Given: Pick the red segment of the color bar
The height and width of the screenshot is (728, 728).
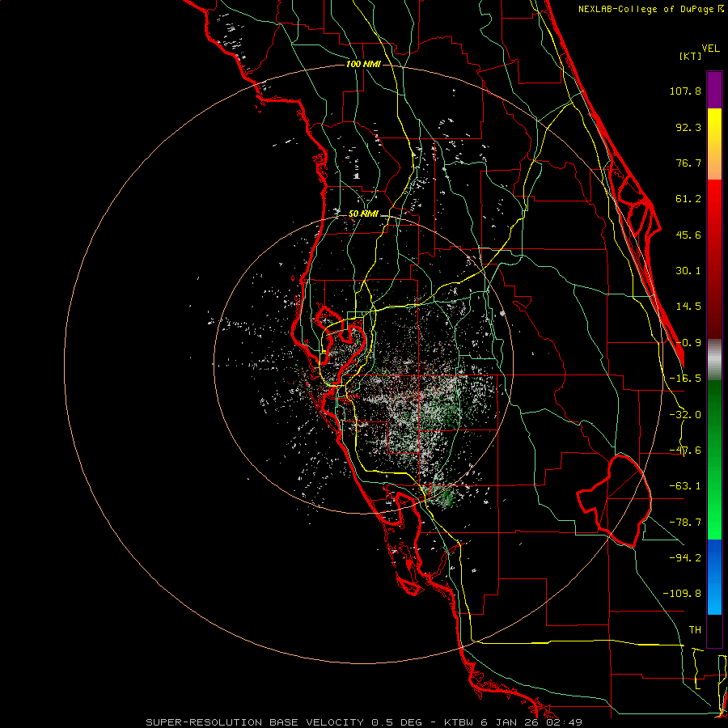Looking at the screenshot, I should click(714, 259).
